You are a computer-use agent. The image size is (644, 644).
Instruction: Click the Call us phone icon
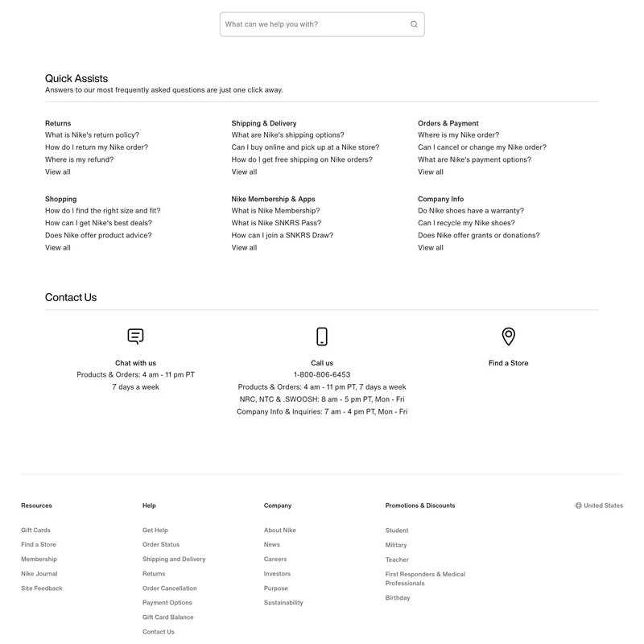322,336
